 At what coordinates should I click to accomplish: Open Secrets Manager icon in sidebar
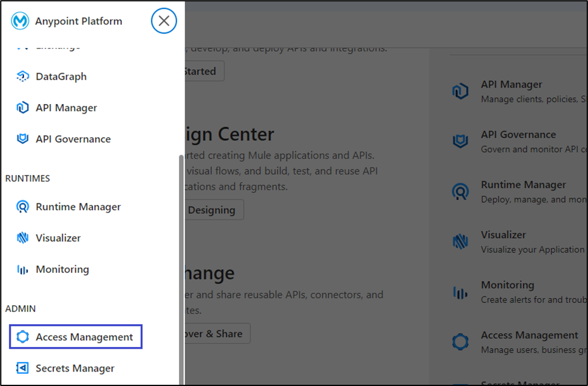[x=23, y=368]
